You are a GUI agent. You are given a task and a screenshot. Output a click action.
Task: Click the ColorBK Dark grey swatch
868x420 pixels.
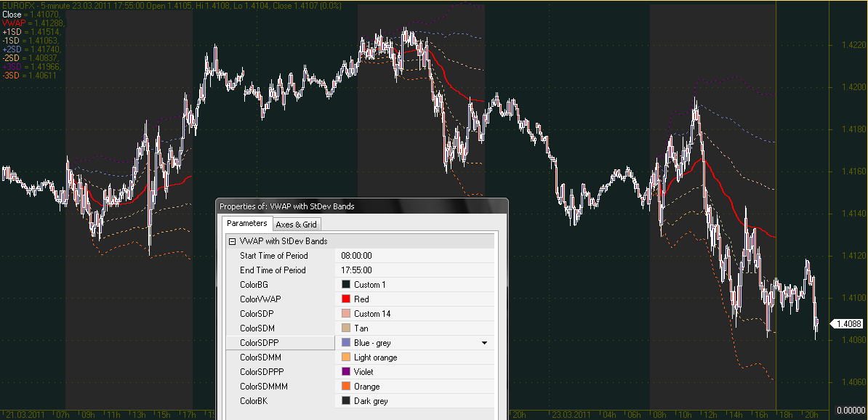[x=346, y=401]
